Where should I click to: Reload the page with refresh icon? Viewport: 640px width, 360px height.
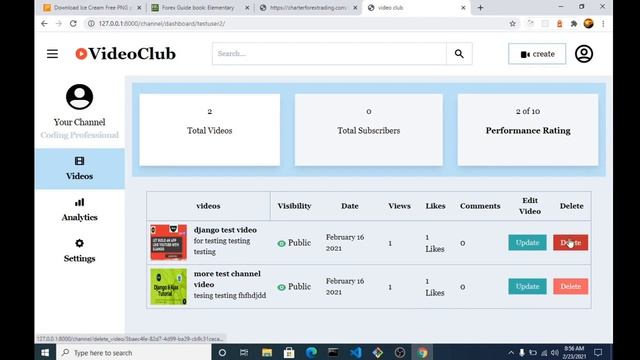click(73, 24)
